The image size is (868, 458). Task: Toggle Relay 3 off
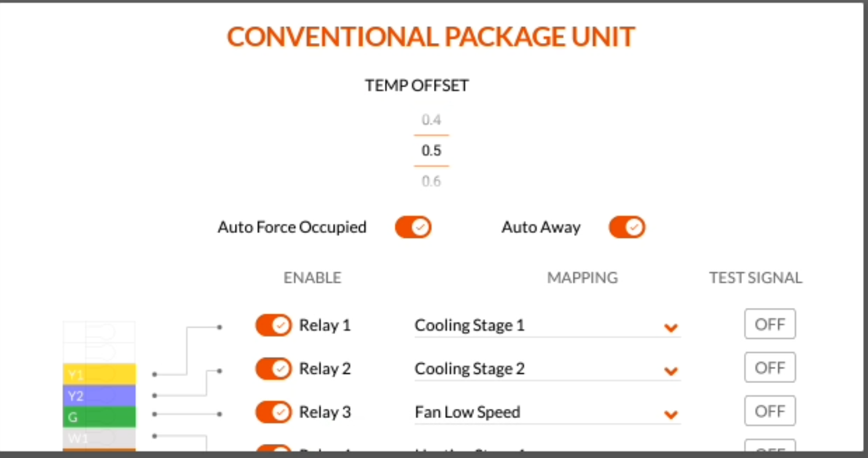pos(273,412)
